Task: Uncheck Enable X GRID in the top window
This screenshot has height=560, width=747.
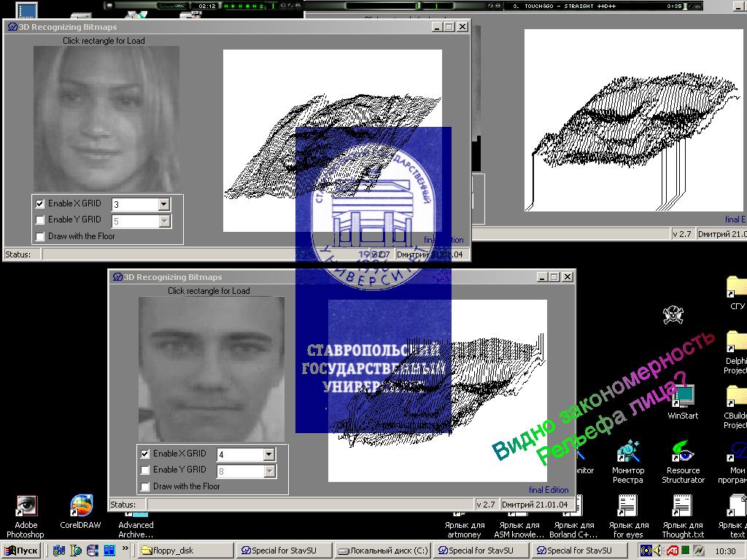Action: pyautogui.click(x=40, y=204)
